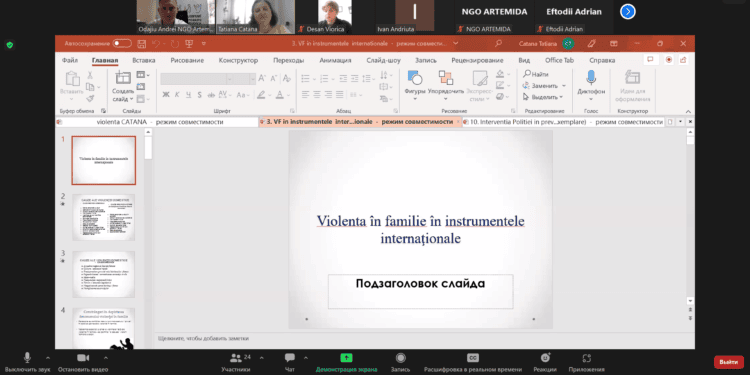The width and height of the screenshot is (750, 375).
Task: Toggle italic formatting (К)
Action: coord(177,95)
